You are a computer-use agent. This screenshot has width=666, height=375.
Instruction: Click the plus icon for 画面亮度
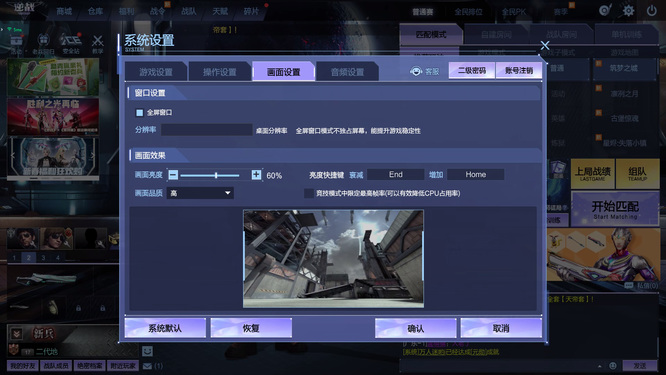coord(256,175)
